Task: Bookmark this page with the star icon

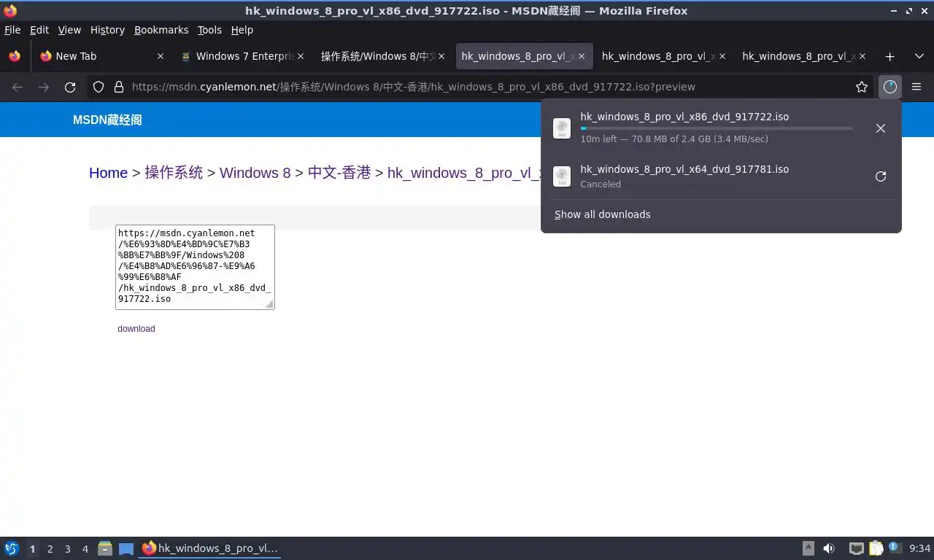Action: click(862, 87)
